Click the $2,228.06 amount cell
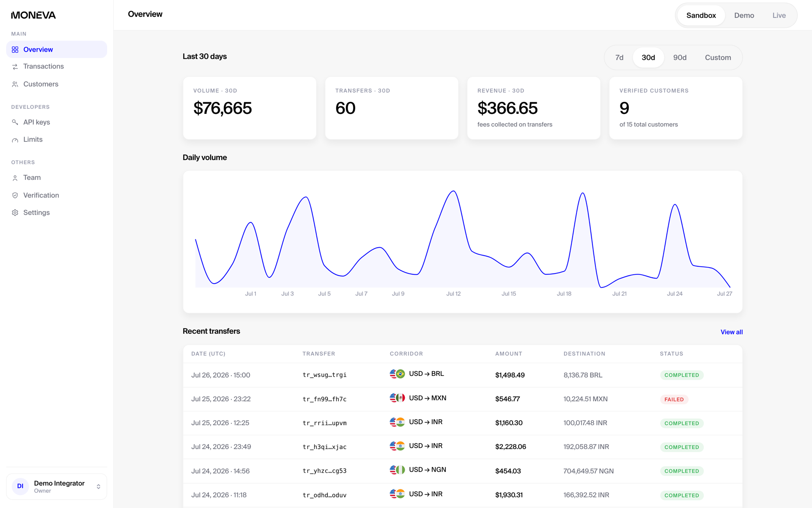 coord(510,447)
